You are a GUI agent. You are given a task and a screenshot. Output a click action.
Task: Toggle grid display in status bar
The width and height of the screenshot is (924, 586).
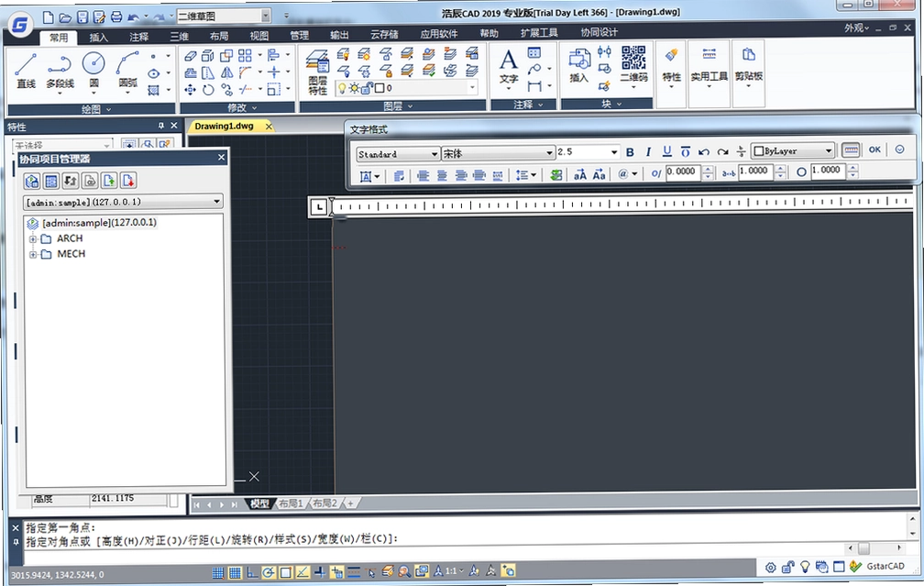pyautogui.click(x=235, y=572)
